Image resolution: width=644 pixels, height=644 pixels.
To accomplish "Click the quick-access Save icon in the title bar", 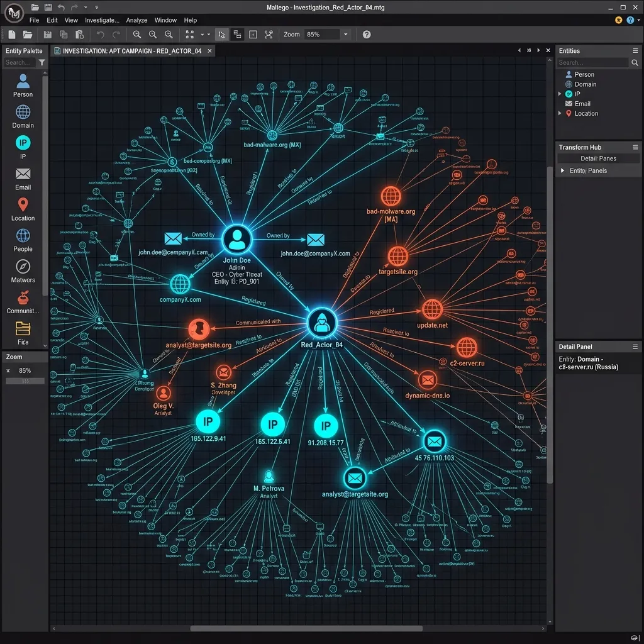I will click(x=48, y=7).
